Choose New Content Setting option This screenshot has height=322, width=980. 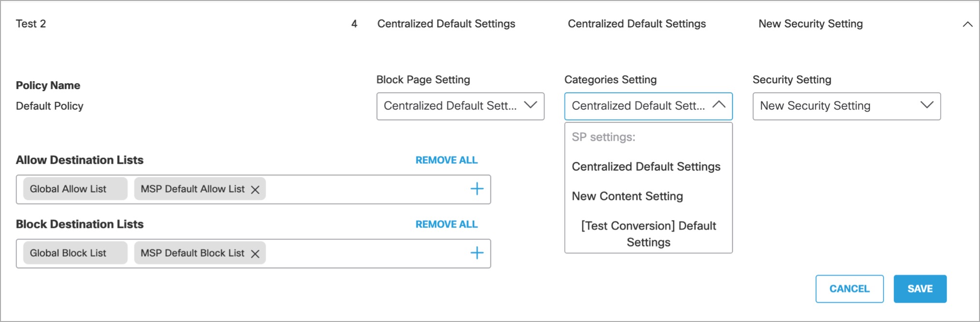627,196
